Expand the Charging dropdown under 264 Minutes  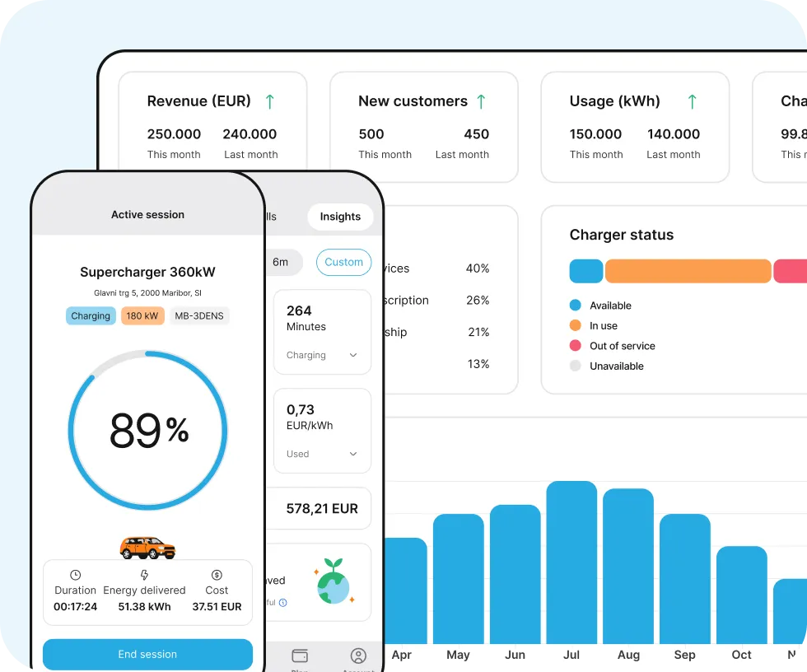pos(353,356)
